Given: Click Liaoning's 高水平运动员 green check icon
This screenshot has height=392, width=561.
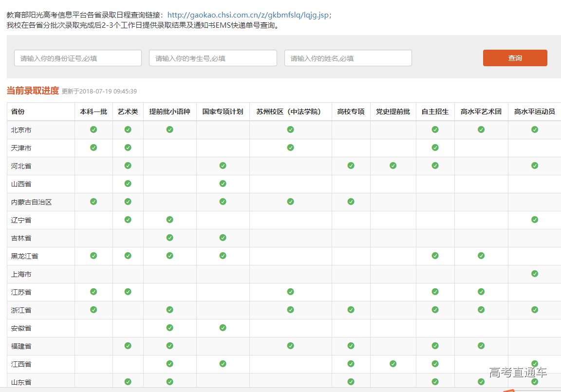Looking at the screenshot, I should point(534,220).
